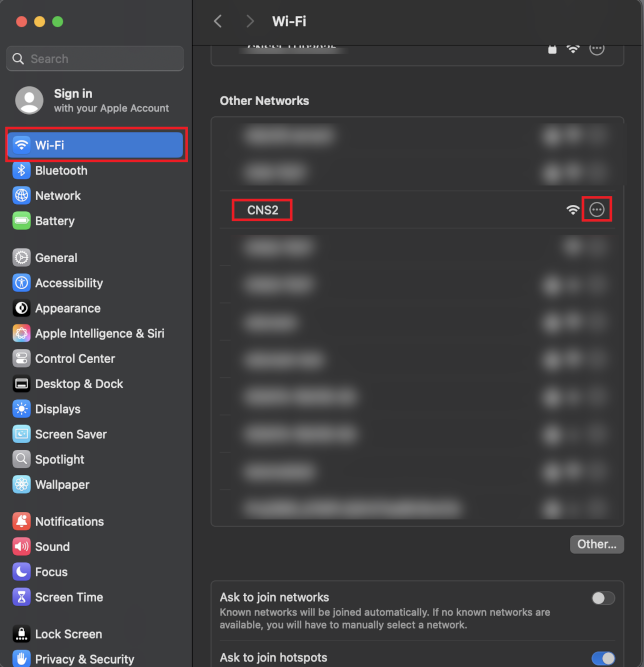Enable Ask to join networks toggle
This screenshot has height=667, width=644.
(x=603, y=598)
